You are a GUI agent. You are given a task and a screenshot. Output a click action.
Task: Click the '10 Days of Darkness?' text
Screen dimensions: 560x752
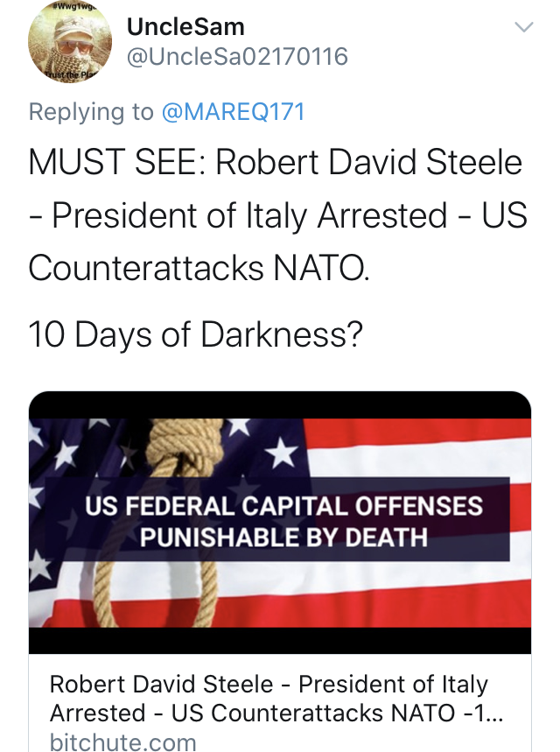[x=196, y=334]
